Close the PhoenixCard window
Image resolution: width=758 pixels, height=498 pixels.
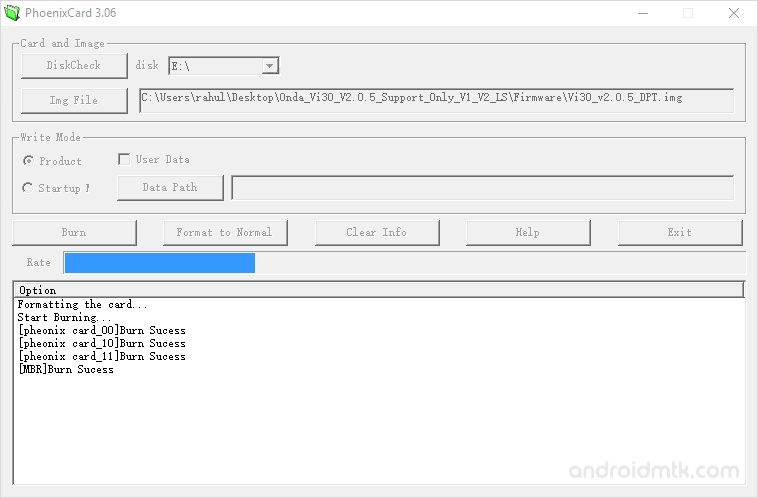(734, 13)
